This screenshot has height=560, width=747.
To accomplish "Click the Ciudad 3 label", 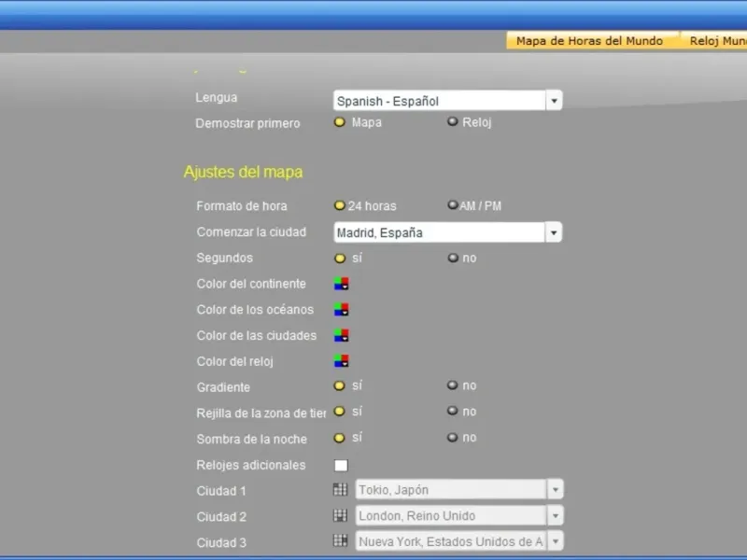I will (221, 542).
